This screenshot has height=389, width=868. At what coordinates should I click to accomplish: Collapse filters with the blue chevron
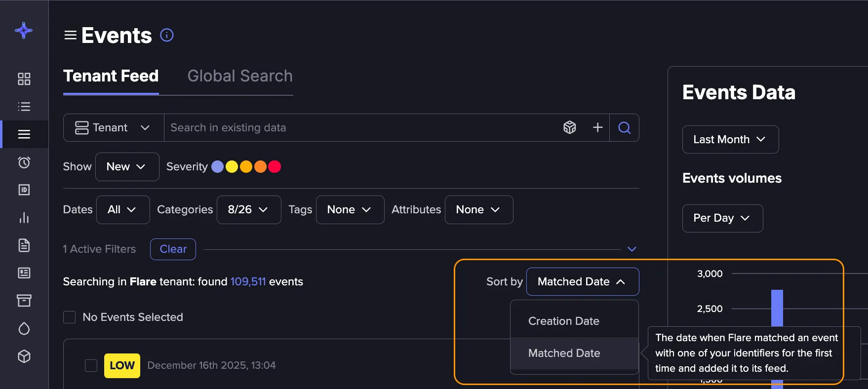pyautogui.click(x=631, y=249)
